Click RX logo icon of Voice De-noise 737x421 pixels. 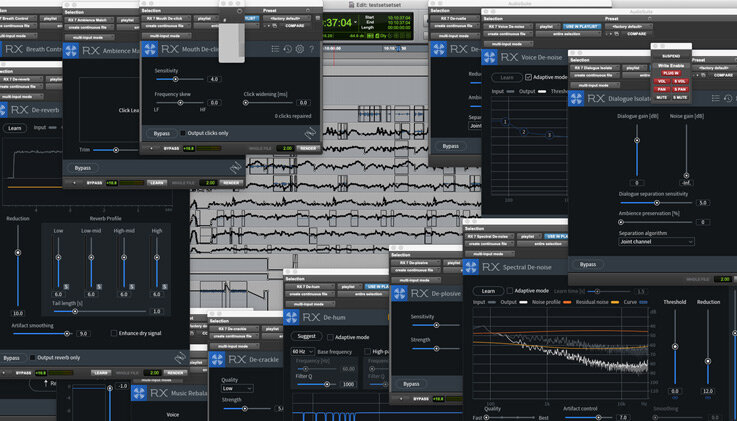[x=489, y=57]
